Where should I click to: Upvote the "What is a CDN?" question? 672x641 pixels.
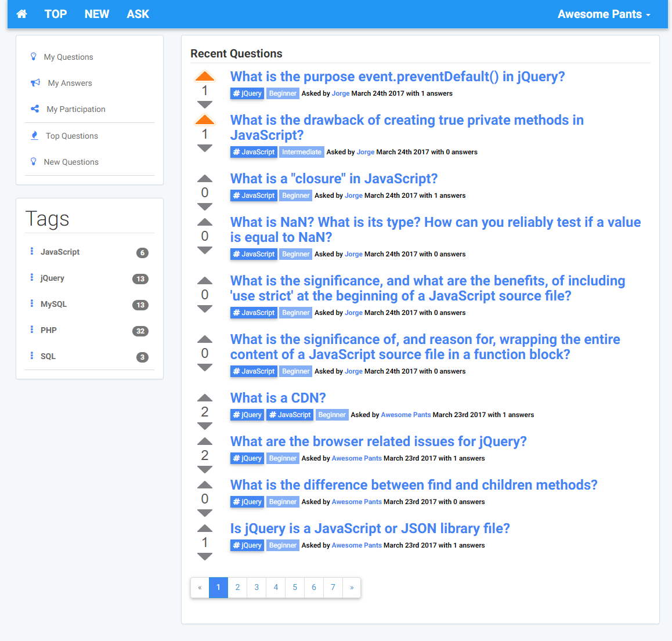click(205, 398)
